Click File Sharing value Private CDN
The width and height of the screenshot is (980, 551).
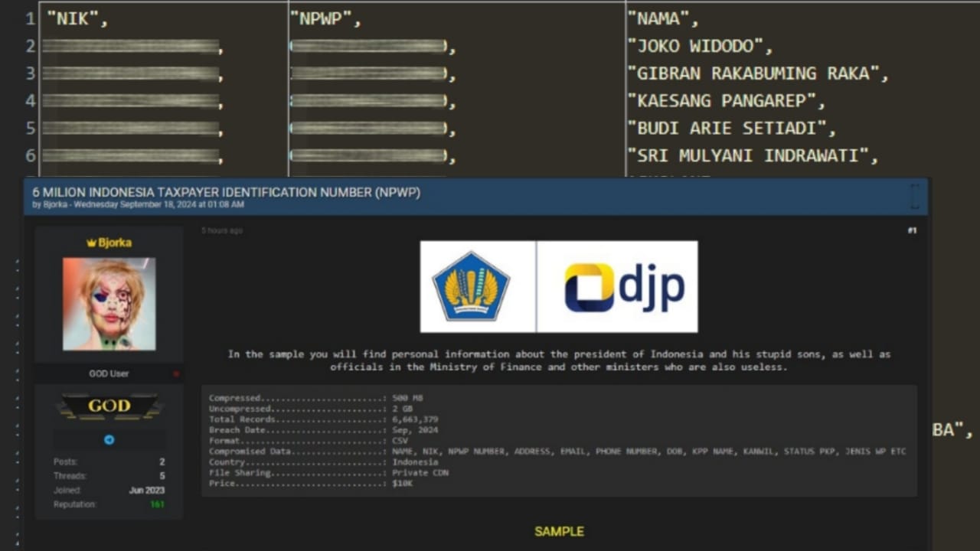[420, 473]
